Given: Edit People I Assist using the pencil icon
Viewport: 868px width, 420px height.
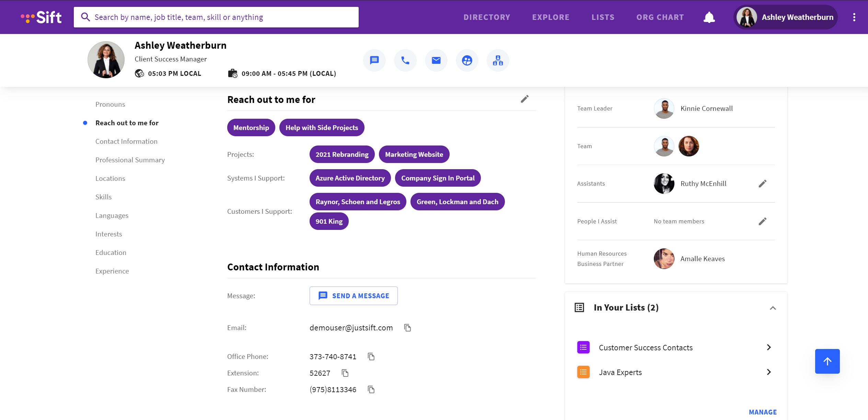Looking at the screenshot, I should pos(762,221).
